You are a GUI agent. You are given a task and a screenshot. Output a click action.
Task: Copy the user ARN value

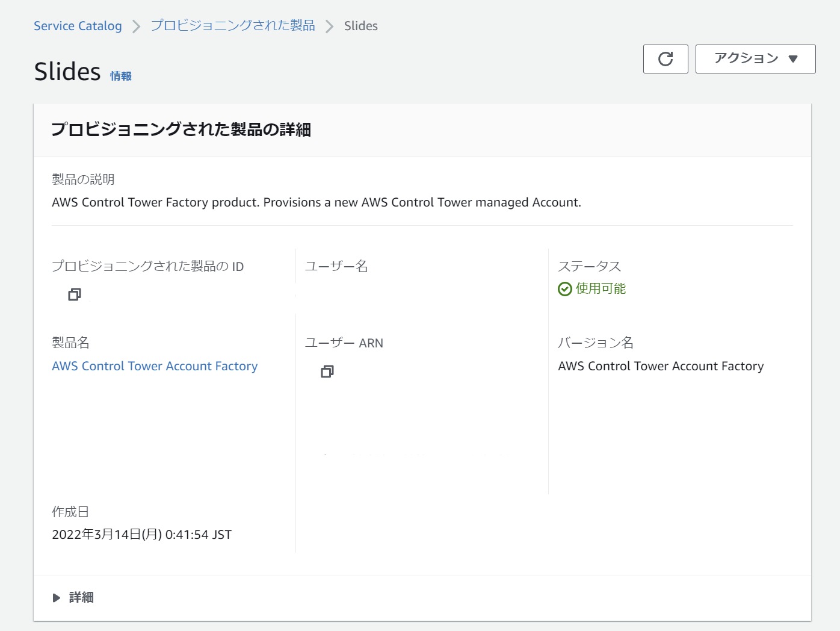coord(327,371)
